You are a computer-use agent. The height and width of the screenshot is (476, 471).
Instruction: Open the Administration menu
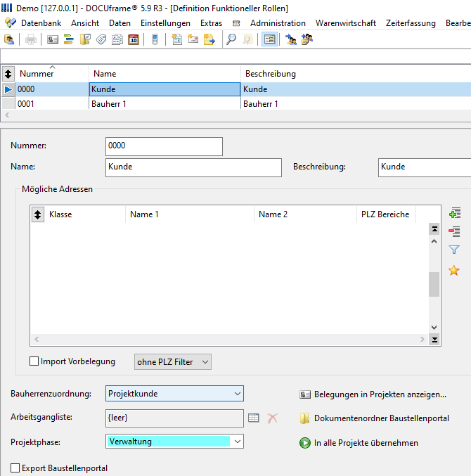click(x=278, y=23)
